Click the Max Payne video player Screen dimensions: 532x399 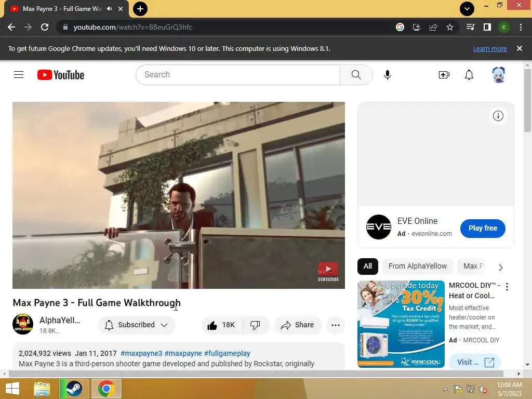[179, 195]
